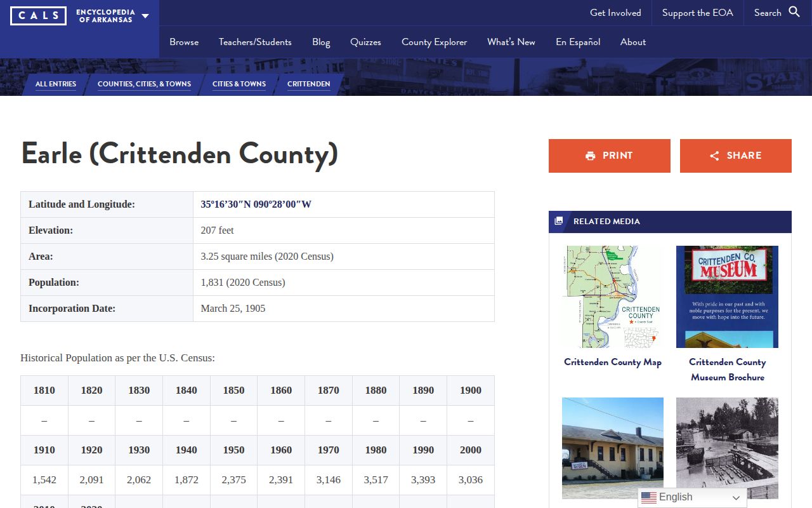Open Cities & Towns breadcrumb
812x508 pixels.
click(239, 84)
